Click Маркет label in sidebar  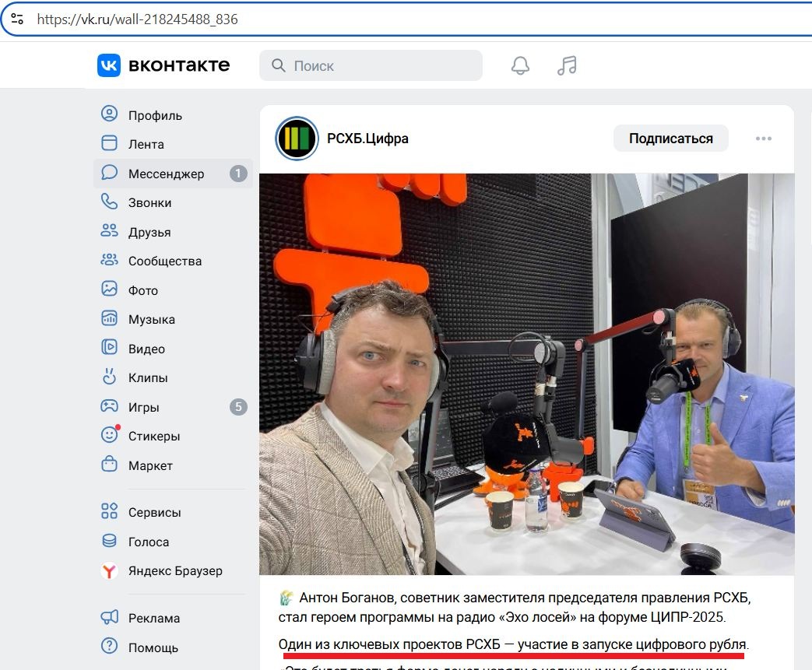[151, 465]
